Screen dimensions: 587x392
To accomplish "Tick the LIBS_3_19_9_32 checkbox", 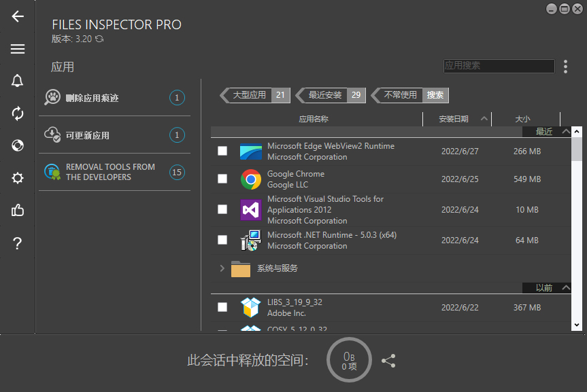I will (x=222, y=307).
